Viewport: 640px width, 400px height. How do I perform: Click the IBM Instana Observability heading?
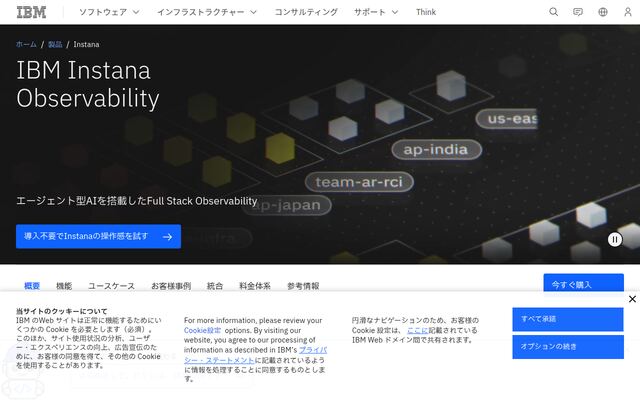click(88, 84)
